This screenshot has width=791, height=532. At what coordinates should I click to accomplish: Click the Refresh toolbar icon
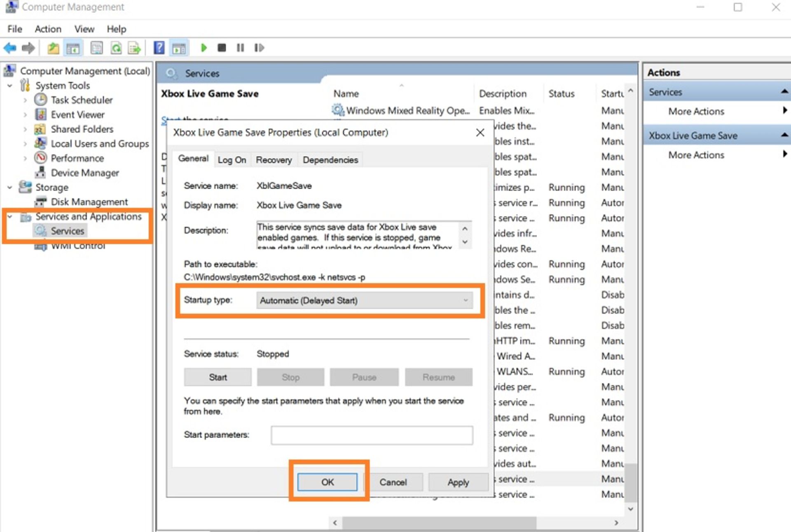[x=116, y=48]
